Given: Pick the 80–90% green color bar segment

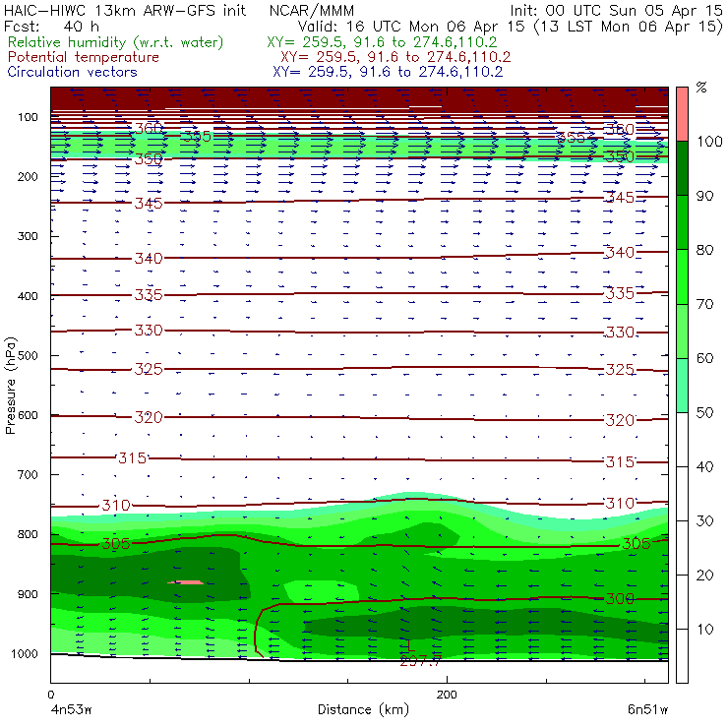Looking at the screenshot, I should [x=682, y=222].
